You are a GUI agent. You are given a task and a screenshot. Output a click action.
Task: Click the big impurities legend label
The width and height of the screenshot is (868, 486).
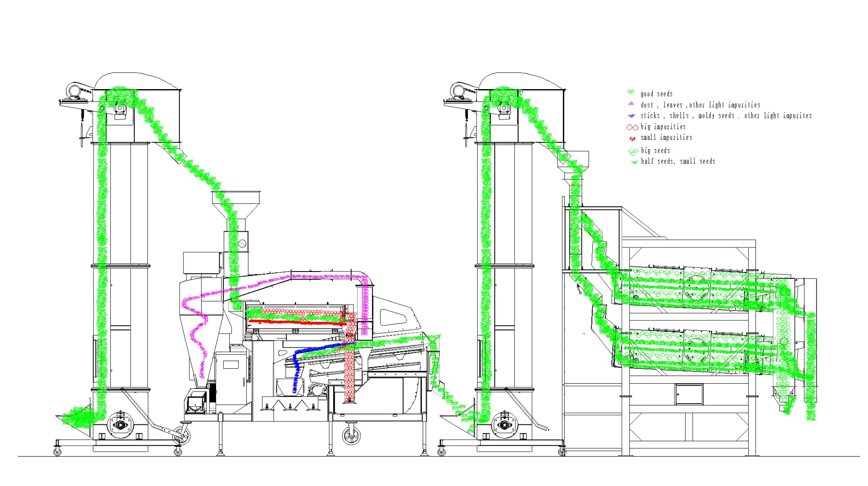pos(662,127)
